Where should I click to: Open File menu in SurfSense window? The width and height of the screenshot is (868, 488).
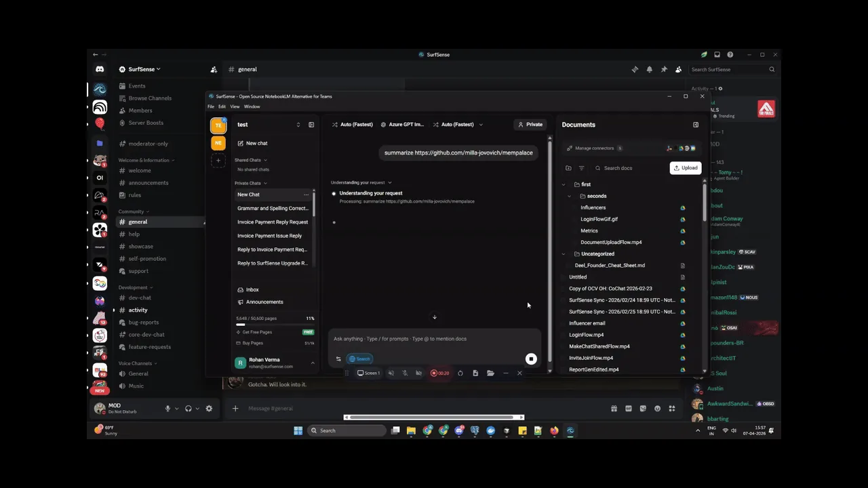(x=211, y=106)
